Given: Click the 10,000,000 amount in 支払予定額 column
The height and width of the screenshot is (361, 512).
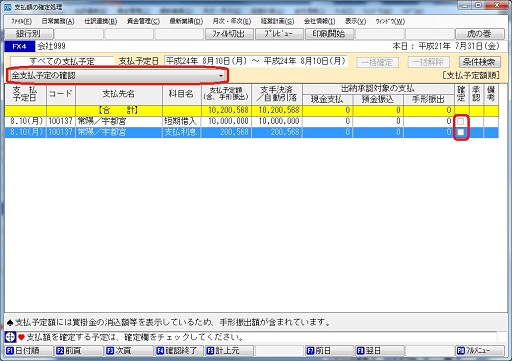Looking at the screenshot, I should 226,121.
